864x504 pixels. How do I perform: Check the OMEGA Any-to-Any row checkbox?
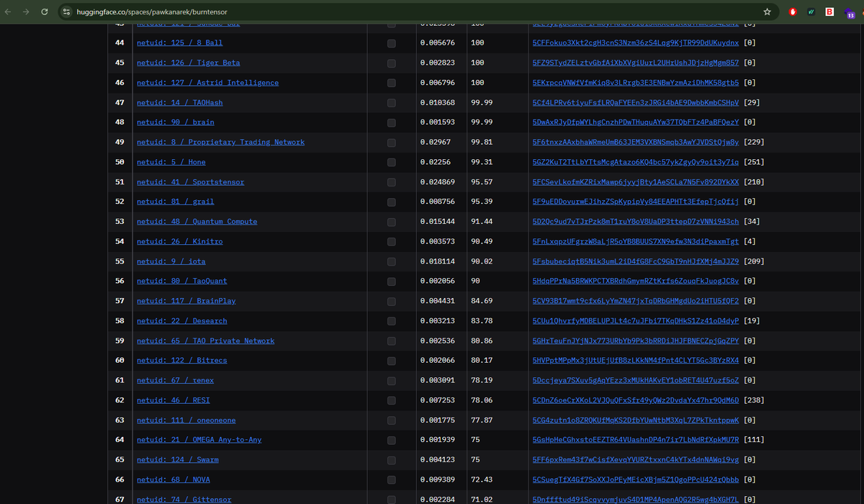pyautogui.click(x=391, y=440)
